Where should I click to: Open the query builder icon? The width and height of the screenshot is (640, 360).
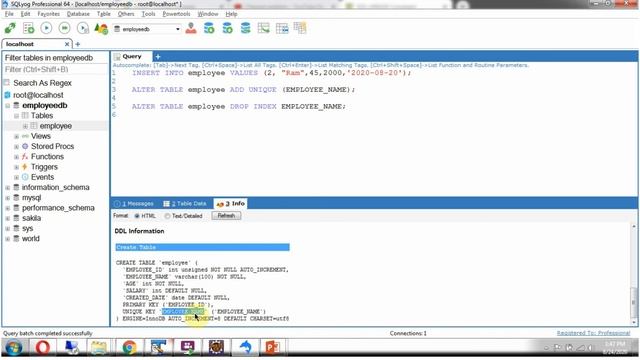(x=282, y=28)
